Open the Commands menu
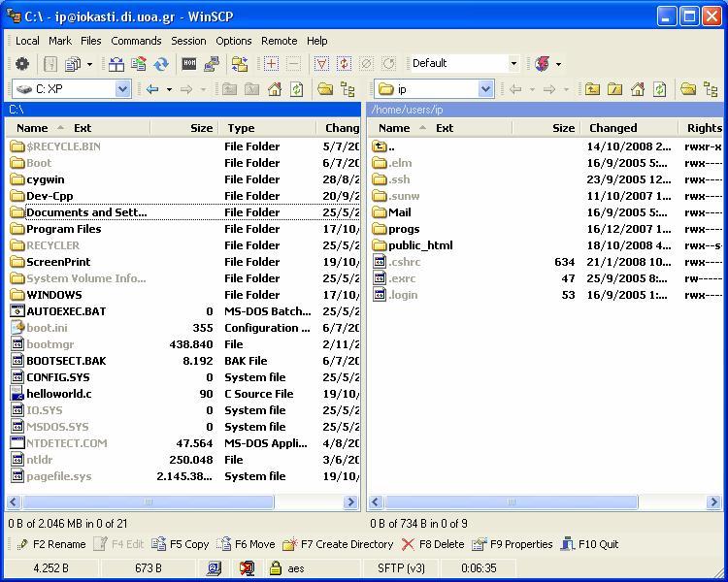The height and width of the screenshot is (582, 728). 136,41
